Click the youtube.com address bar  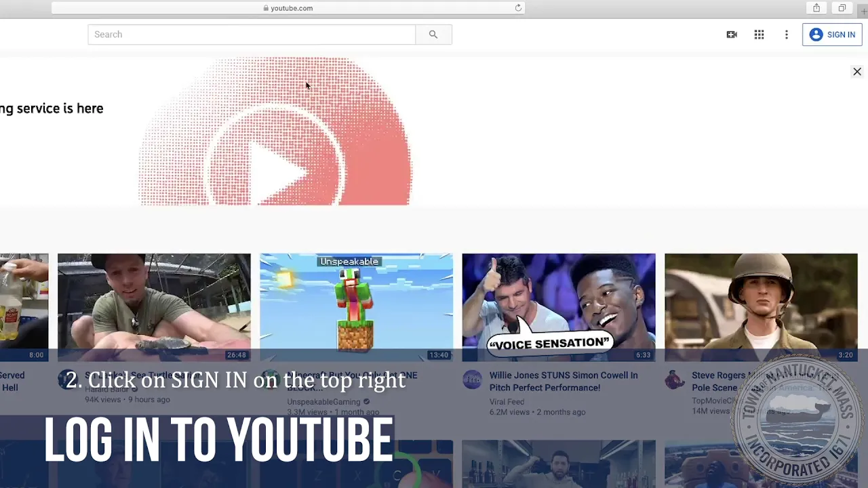click(288, 8)
